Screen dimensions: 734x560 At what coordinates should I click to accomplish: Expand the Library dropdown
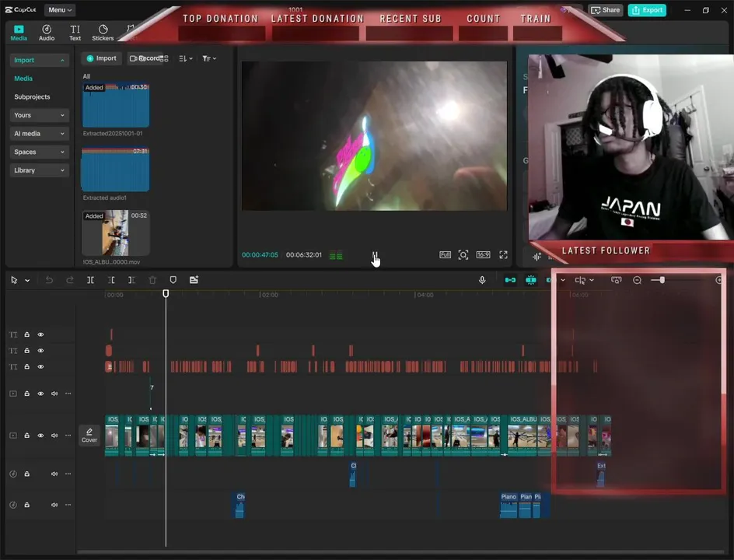40,170
